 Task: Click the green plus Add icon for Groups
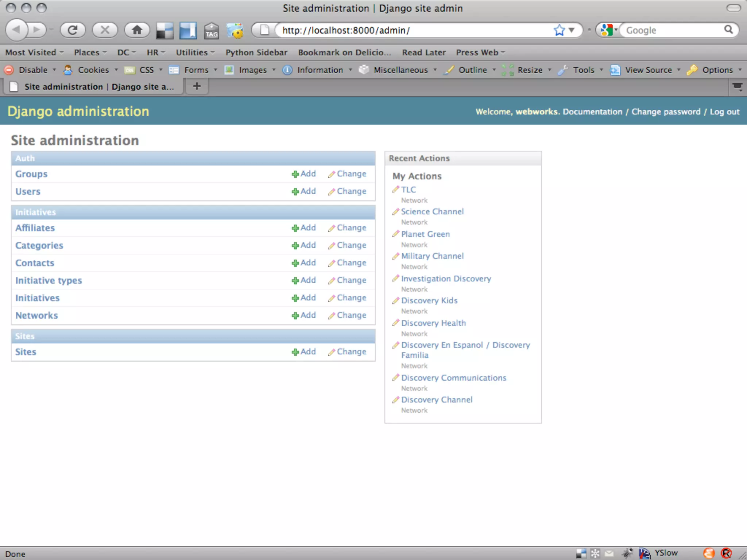[295, 174]
